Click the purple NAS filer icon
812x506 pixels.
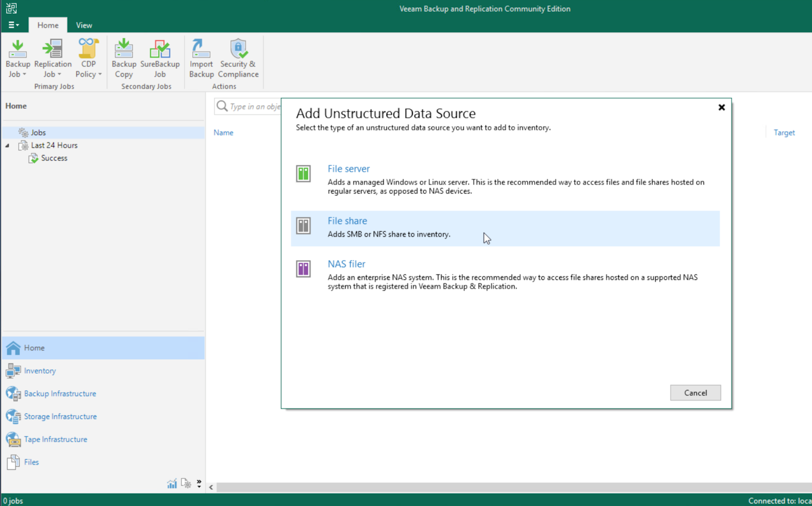303,269
